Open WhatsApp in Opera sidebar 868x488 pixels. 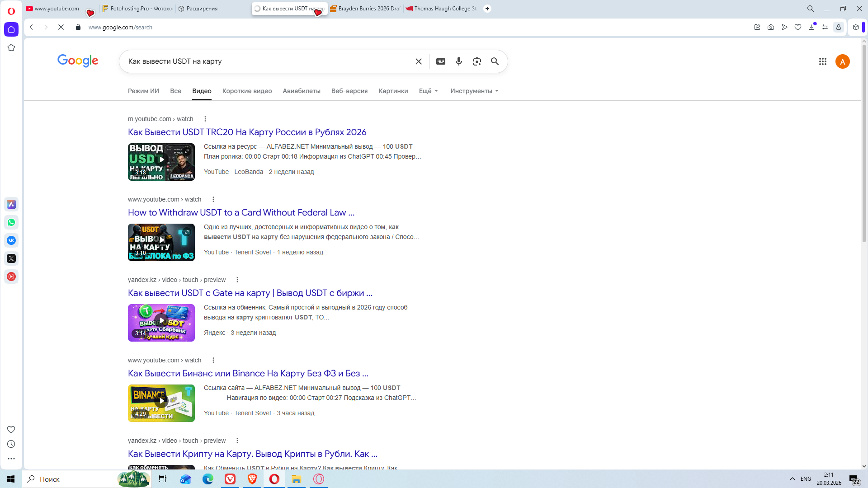pyautogui.click(x=11, y=222)
